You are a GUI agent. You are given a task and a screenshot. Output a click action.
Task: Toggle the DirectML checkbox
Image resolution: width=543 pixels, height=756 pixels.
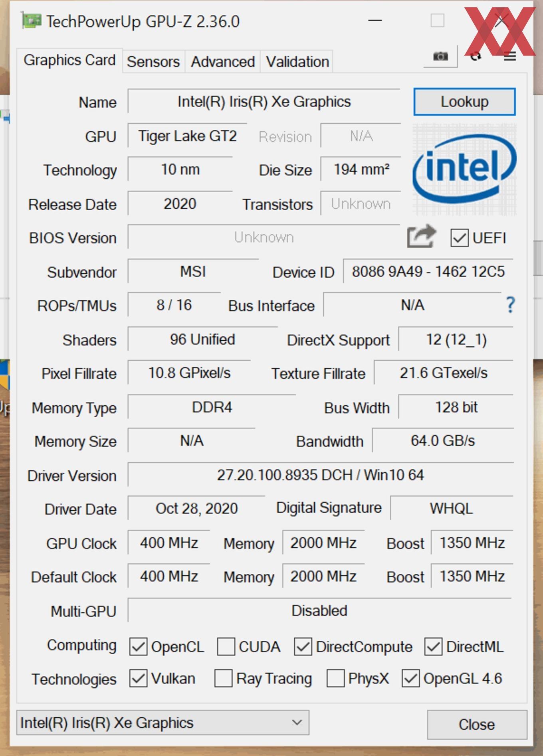[x=433, y=647]
